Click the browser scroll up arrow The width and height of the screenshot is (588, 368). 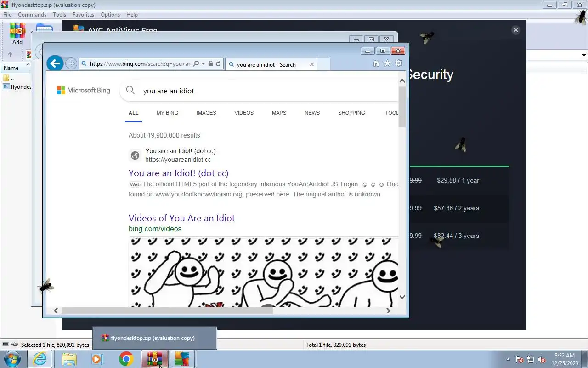pyautogui.click(x=402, y=81)
